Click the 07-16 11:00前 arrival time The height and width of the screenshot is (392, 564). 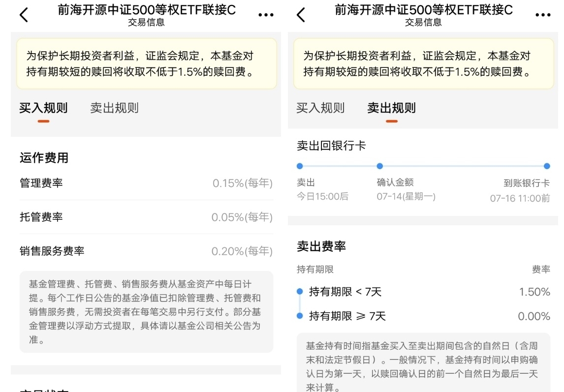pos(520,198)
